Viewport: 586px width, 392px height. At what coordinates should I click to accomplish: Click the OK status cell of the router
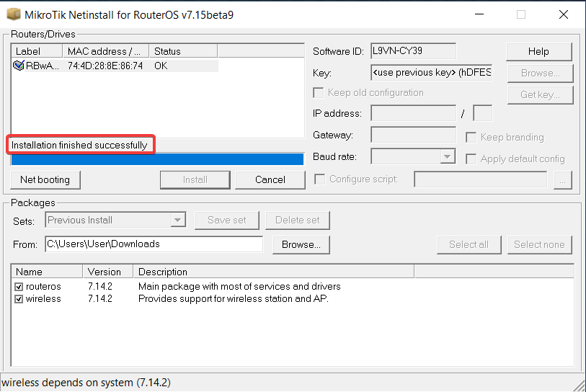click(161, 66)
